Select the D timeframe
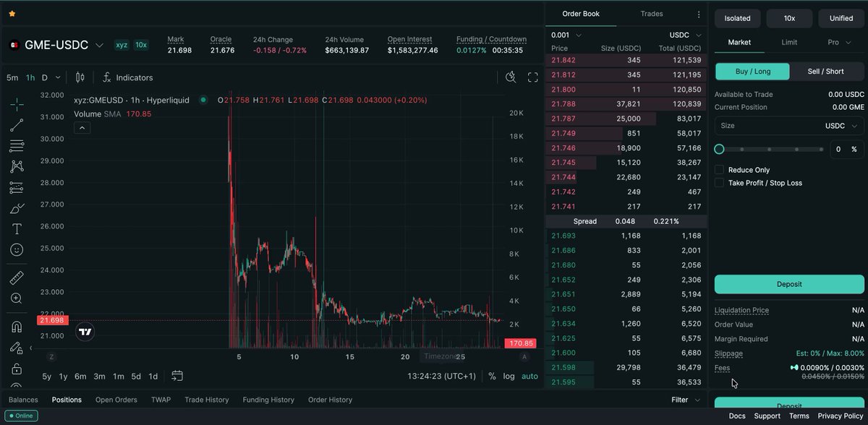 click(44, 77)
